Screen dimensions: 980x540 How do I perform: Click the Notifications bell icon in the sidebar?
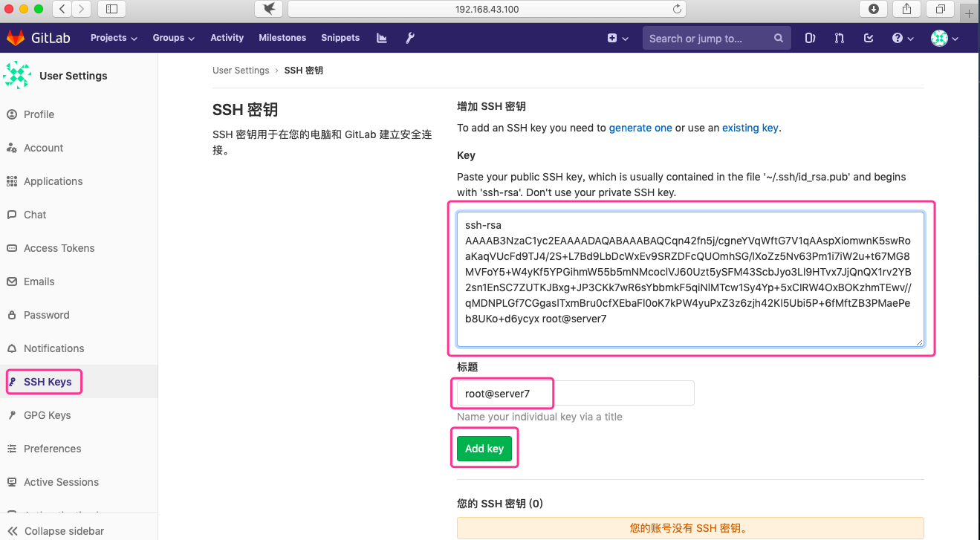pos(11,348)
